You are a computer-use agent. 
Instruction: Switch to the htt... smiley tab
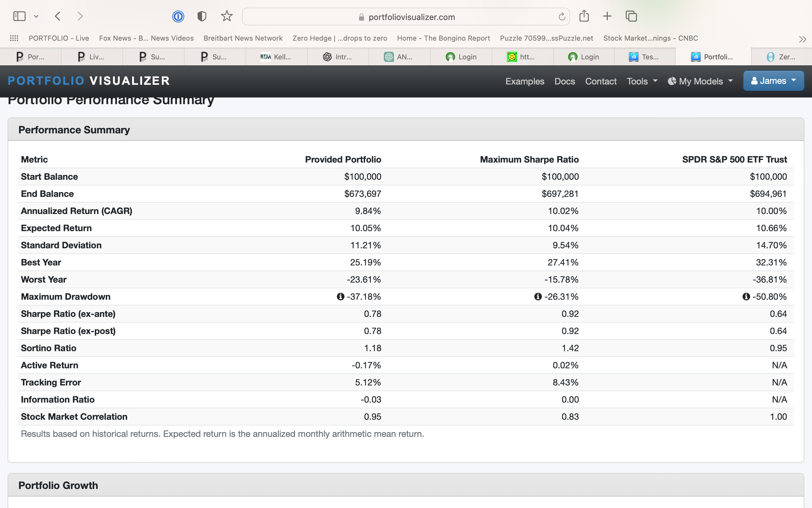point(522,57)
